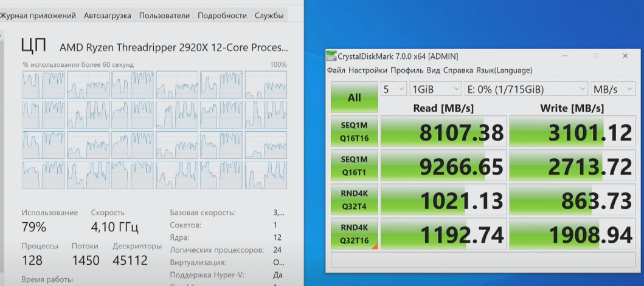
Task: Open the Настройки menu in CrystalDiskMark
Action: (x=367, y=70)
